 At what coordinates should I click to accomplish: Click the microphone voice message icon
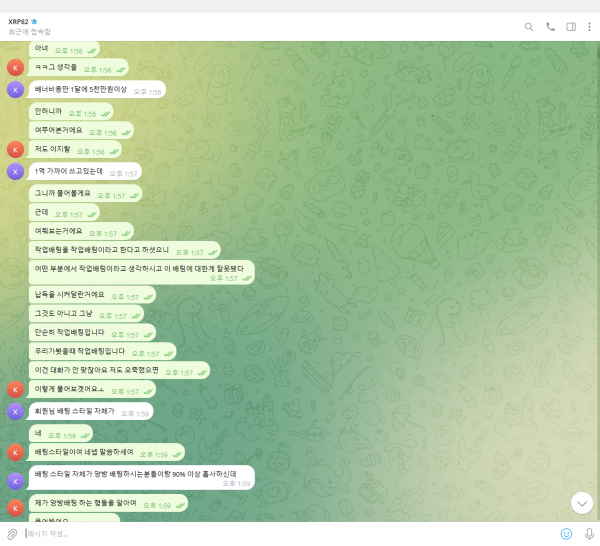[588, 534]
